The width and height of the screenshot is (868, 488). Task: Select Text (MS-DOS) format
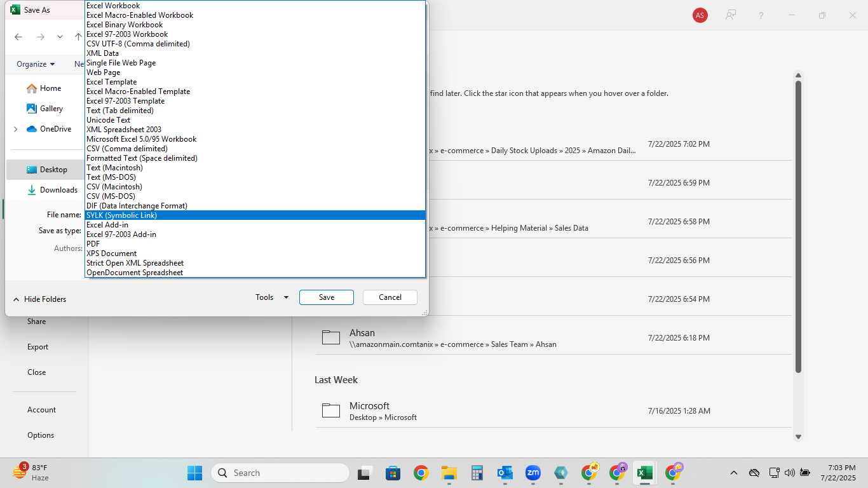pos(255,177)
